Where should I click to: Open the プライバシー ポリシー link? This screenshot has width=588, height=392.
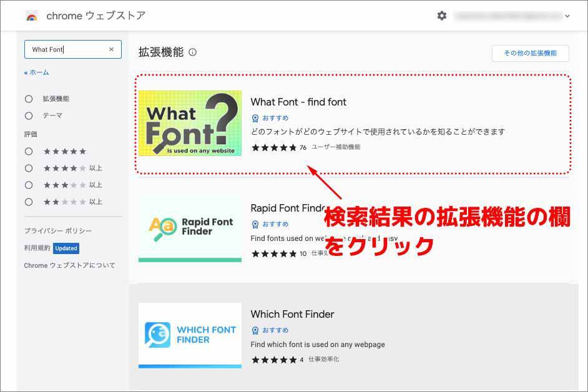[x=58, y=231]
